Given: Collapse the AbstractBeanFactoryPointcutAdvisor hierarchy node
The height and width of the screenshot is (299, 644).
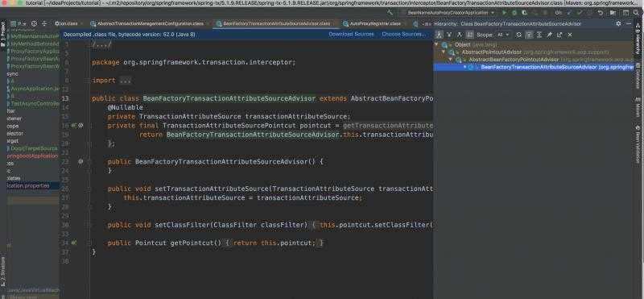Looking at the screenshot, I should coord(451,60).
